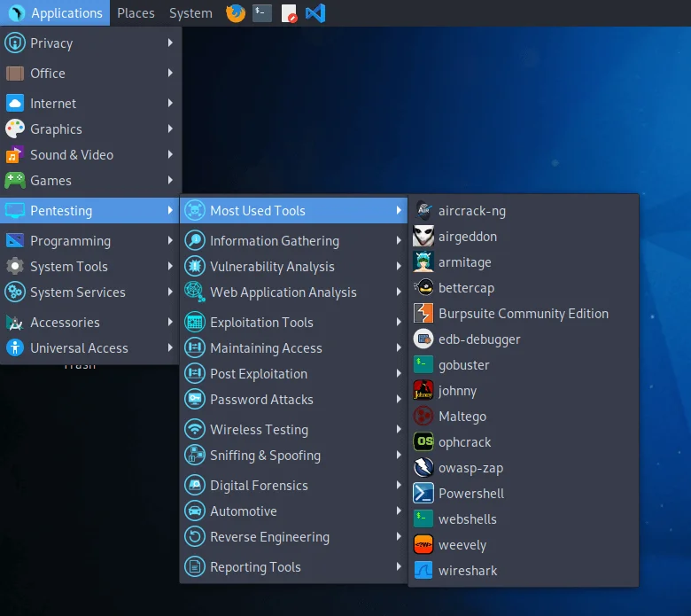Open Visual Studio Code from the top panel
This screenshot has width=691, height=616.
(315, 13)
